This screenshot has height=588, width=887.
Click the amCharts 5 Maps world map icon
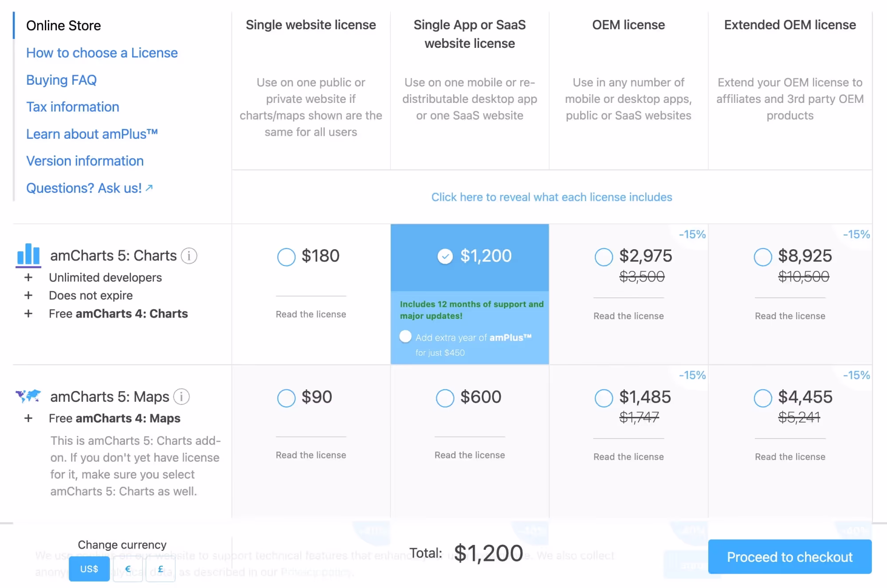click(28, 396)
